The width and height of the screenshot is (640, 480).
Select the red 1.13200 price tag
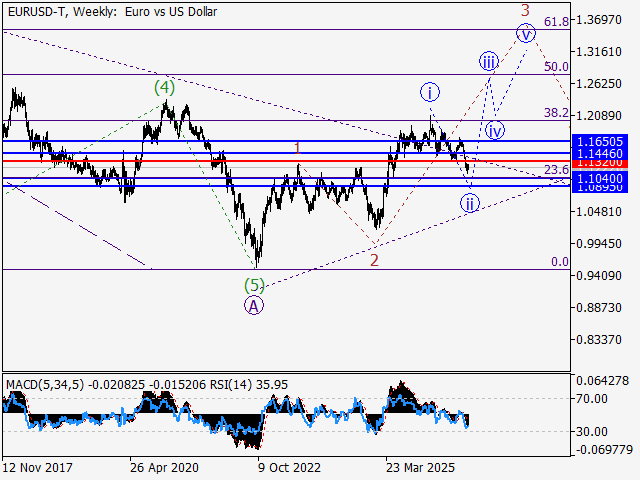600,163
